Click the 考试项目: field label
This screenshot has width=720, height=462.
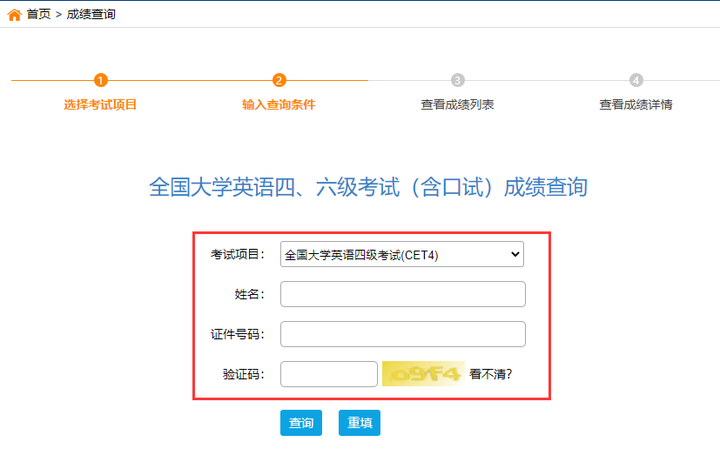(237, 254)
